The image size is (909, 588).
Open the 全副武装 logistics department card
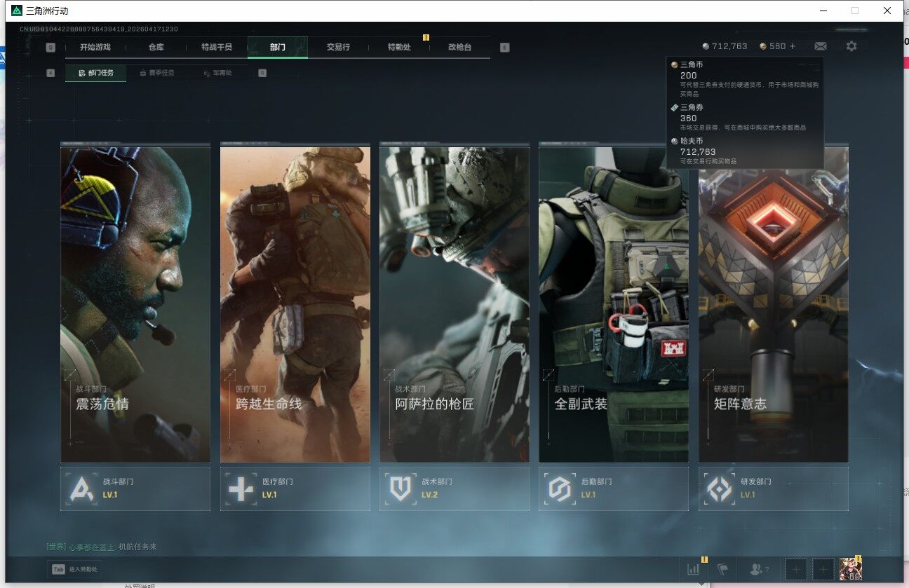point(614,304)
